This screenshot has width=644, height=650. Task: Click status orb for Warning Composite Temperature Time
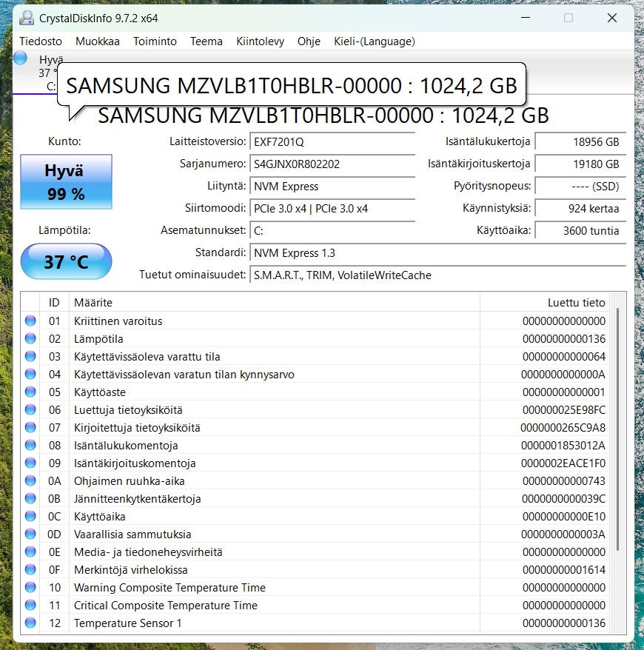[30, 587]
